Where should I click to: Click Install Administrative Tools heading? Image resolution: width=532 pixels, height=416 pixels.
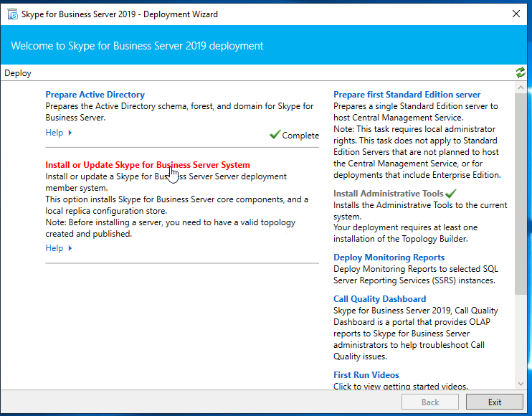(388, 194)
